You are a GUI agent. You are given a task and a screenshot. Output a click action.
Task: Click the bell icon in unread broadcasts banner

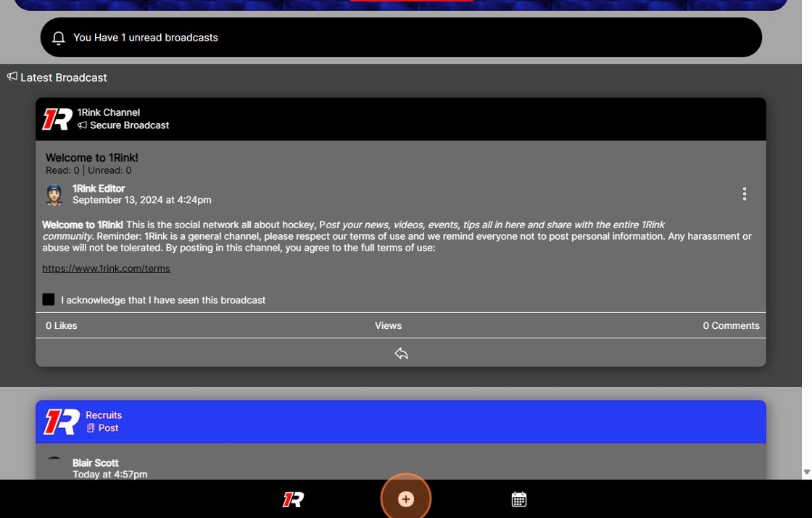click(x=59, y=38)
